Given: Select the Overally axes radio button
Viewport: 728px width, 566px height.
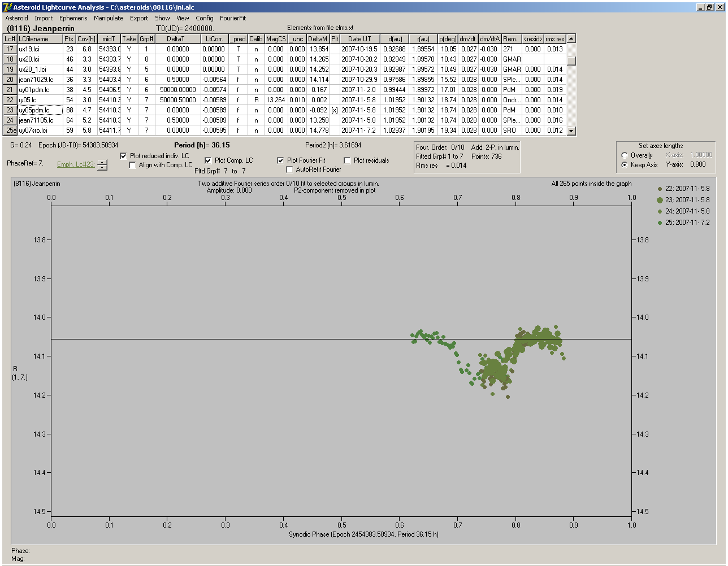Looking at the screenshot, I should [625, 155].
